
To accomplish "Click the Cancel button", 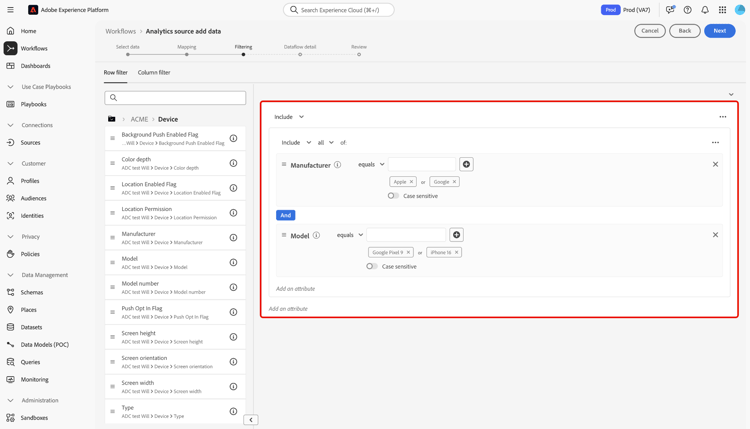I will [650, 31].
